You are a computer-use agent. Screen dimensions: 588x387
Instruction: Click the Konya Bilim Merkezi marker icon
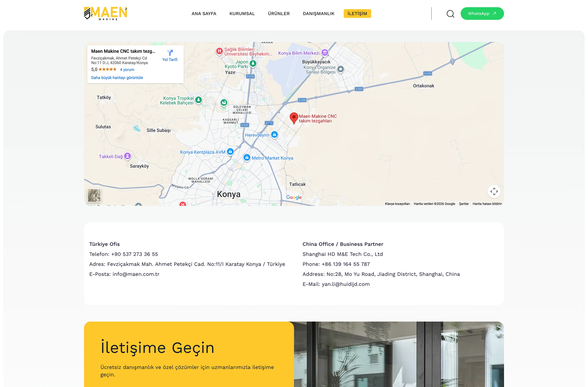pyautogui.click(x=325, y=53)
